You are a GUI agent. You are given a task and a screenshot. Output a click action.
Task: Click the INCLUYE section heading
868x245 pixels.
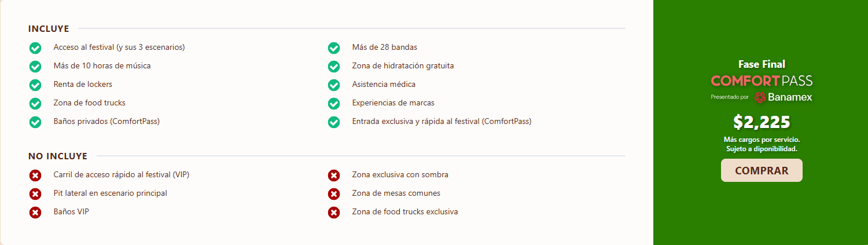[x=49, y=28]
